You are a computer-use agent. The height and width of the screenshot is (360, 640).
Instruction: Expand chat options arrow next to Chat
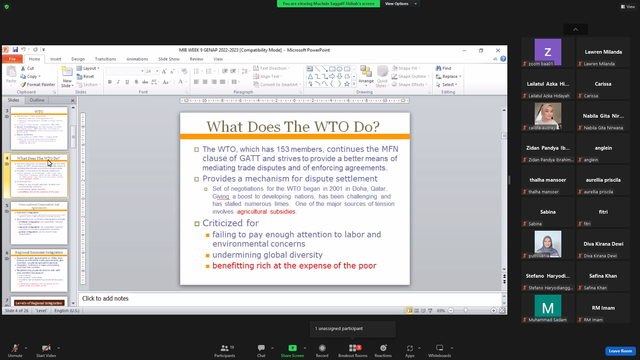pyautogui.click(x=272, y=348)
